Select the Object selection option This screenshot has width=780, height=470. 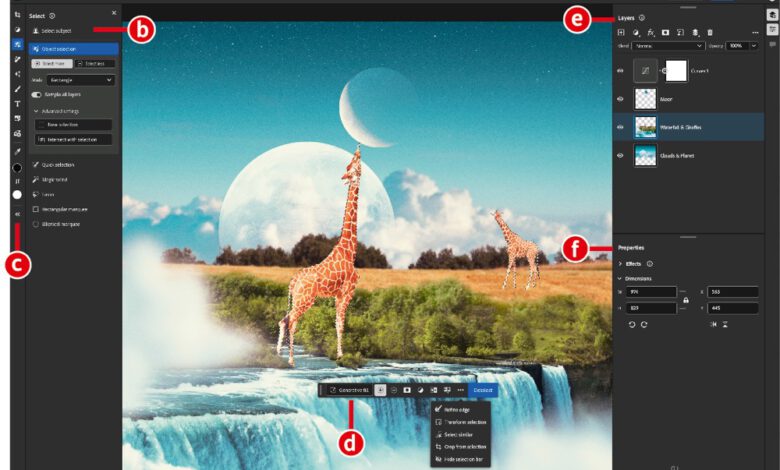click(x=74, y=49)
